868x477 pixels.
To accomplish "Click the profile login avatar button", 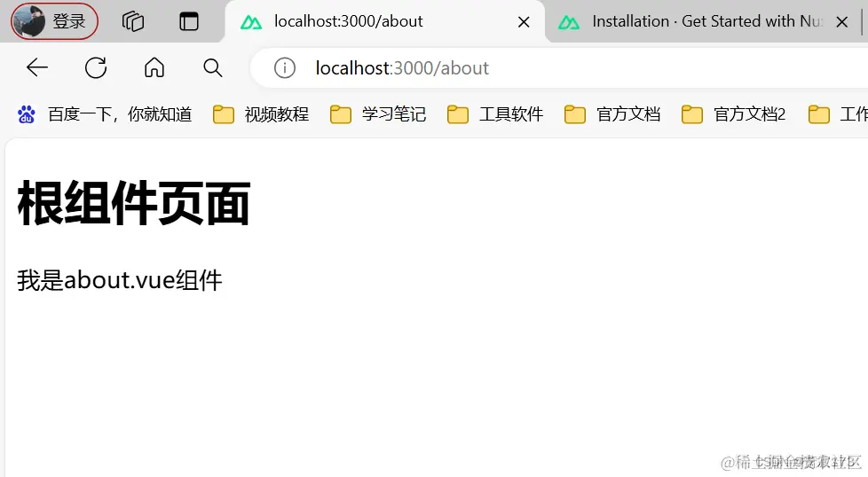I will click(54, 21).
